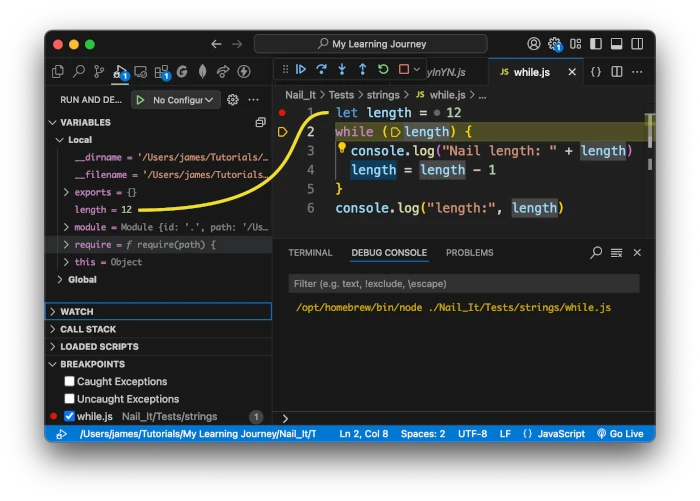Open Remote Explorer icon in activity bar
This screenshot has height=501, width=700.
(141, 71)
